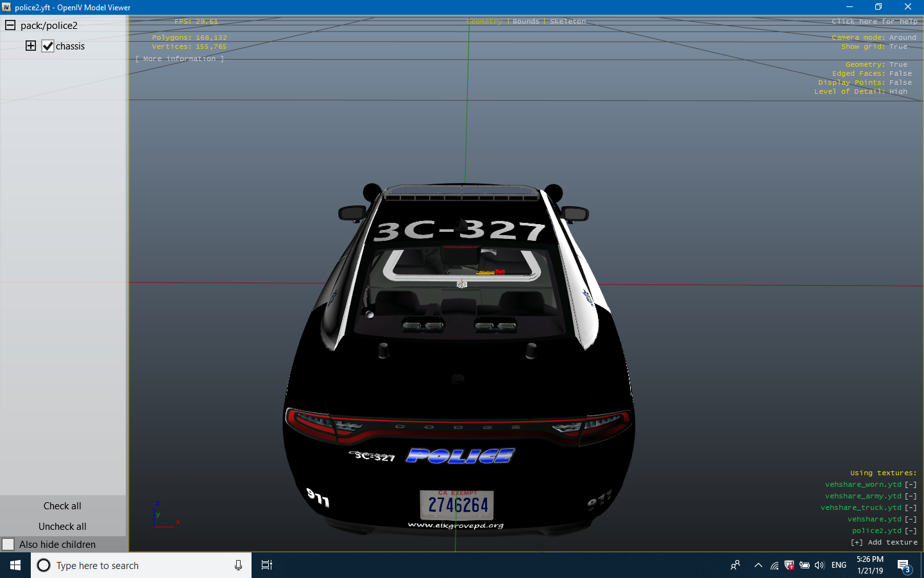This screenshot has width=924, height=578.
Task: Remove the vehshare_army.ytd texture
Action: click(x=911, y=496)
